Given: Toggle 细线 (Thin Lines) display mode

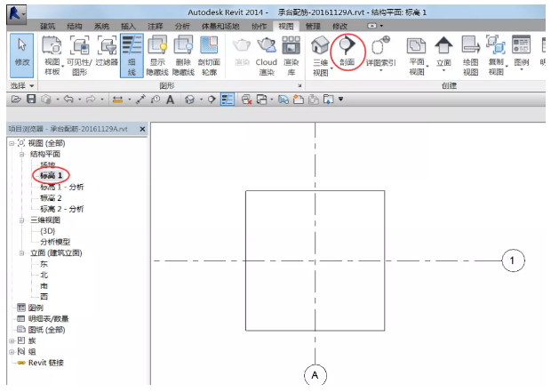Looking at the screenshot, I should coord(132,54).
